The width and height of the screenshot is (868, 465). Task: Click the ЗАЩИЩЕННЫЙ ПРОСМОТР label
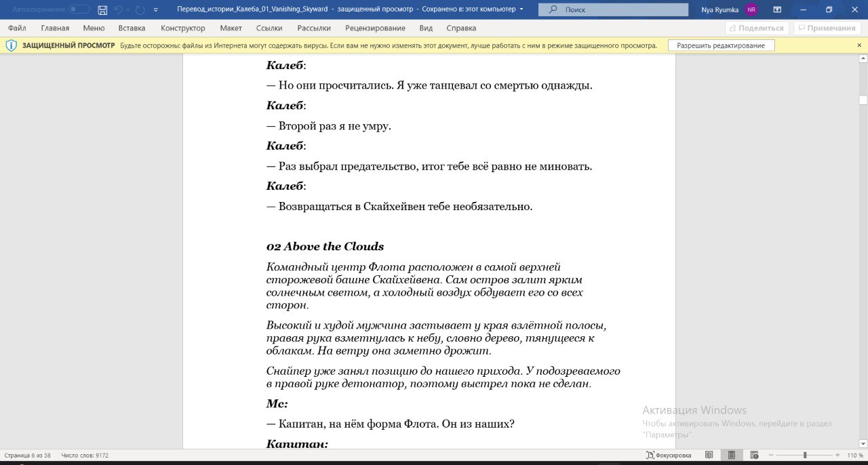[x=68, y=45]
